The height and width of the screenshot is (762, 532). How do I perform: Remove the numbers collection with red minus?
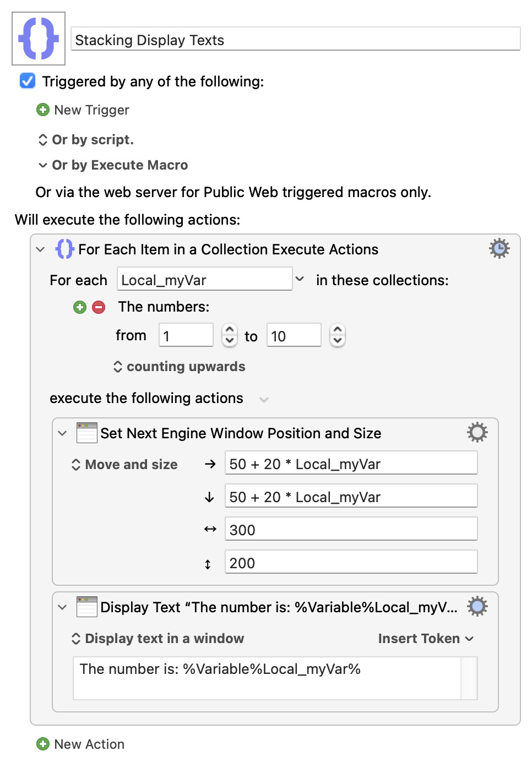point(99,307)
